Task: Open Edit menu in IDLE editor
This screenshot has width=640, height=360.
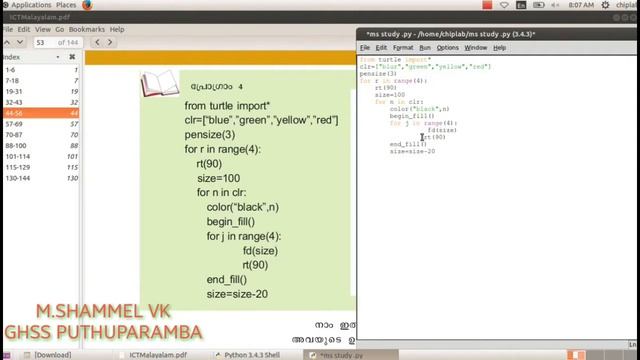Action: pos(381,48)
